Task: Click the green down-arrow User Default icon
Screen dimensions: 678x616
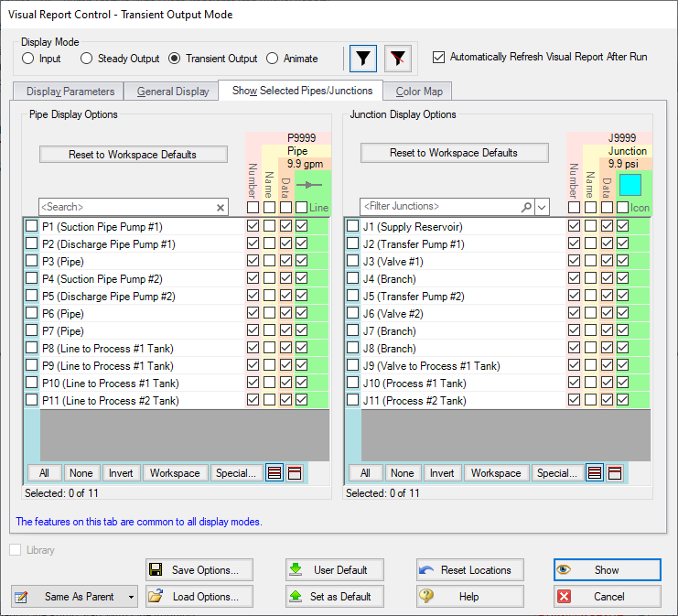Action: click(x=296, y=569)
